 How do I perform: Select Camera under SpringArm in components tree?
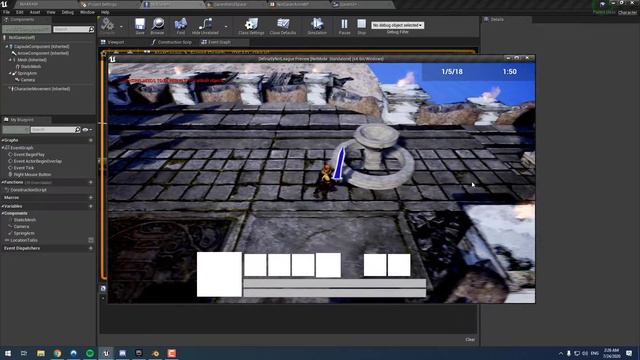pos(28,80)
